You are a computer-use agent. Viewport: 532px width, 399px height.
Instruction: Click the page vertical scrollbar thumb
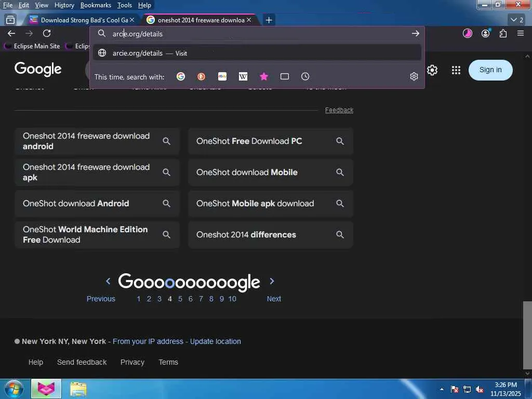coord(527,335)
